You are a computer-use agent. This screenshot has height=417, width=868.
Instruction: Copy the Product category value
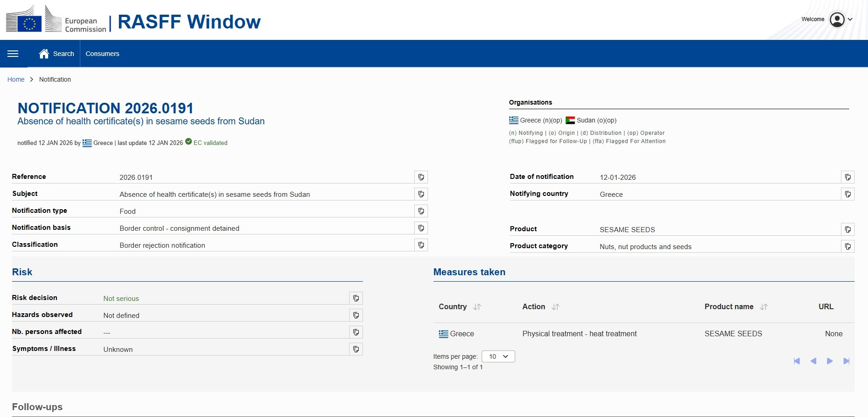pyautogui.click(x=847, y=246)
